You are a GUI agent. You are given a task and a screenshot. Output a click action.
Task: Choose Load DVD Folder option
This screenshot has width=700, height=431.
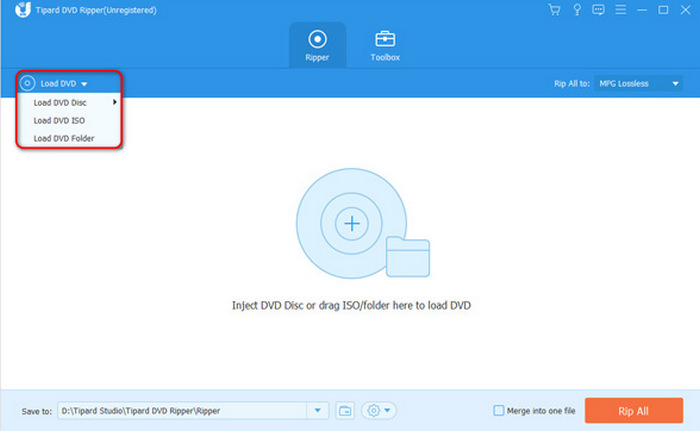coord(64,138)
